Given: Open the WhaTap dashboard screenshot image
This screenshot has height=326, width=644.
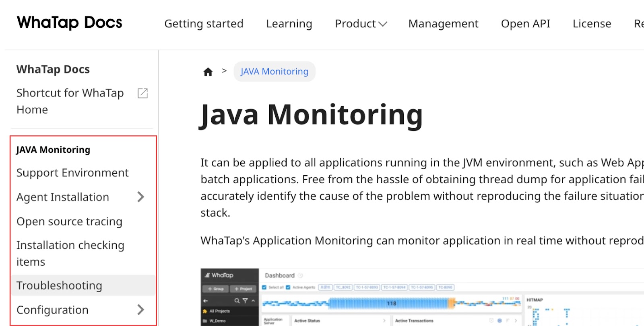Looking at the screenshot, I should pos(422,297).
